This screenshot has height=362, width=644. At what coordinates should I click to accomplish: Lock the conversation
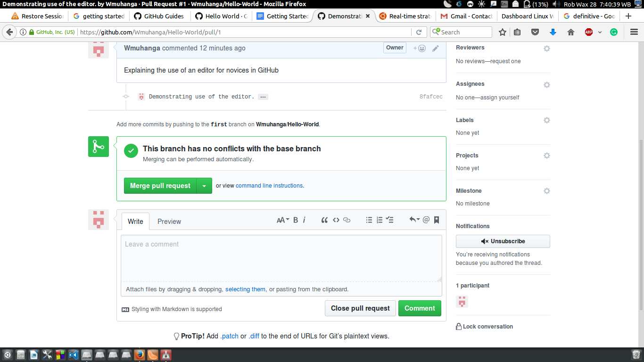pyautogui.click(x=485, y=326)
